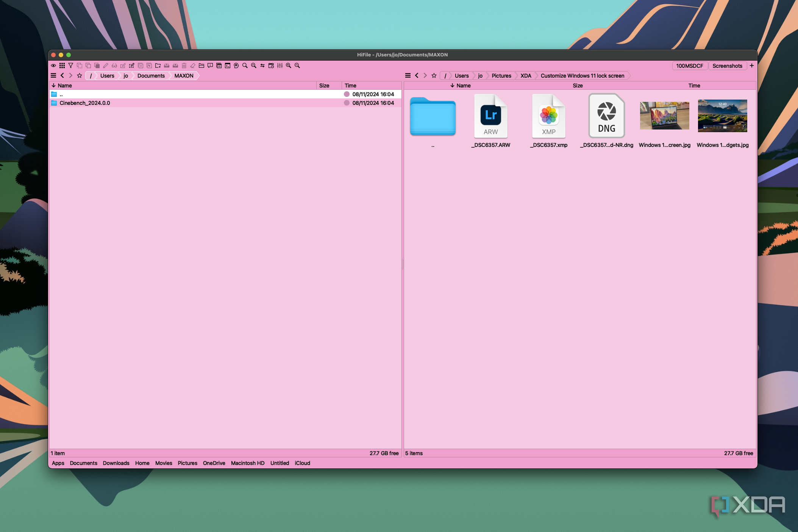Click the swap panels arrows icon
The width and height of the screenshot is (798, 532).
pyautogui.click(x=262, y=65)
